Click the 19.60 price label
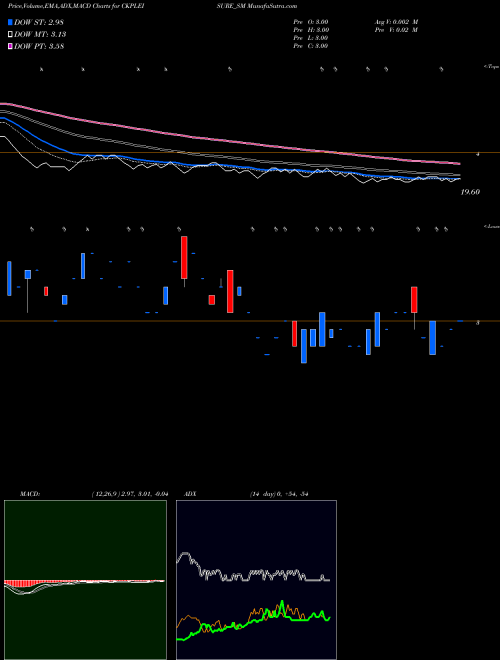This screenshot has height=660, width=500. coord(470,192)
